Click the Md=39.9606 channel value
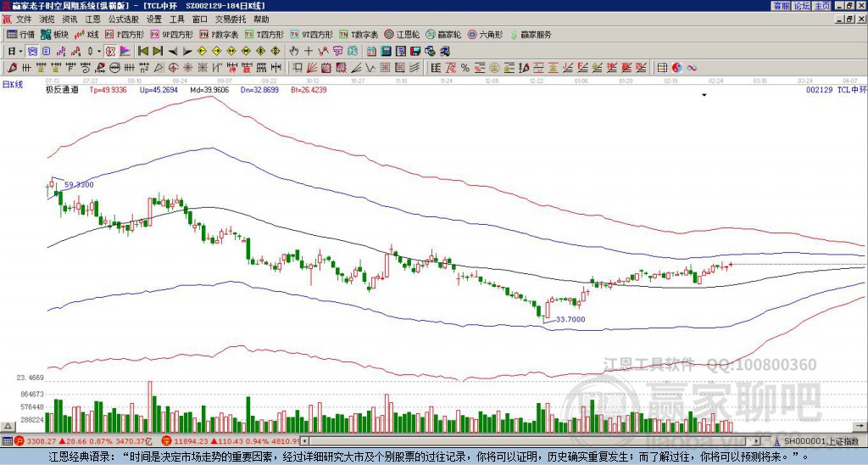The image size is (868, 465). (209, 89)
